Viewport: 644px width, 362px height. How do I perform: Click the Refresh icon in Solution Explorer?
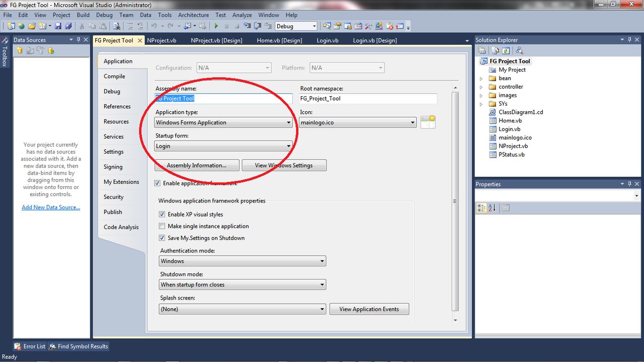pos(505,50)
